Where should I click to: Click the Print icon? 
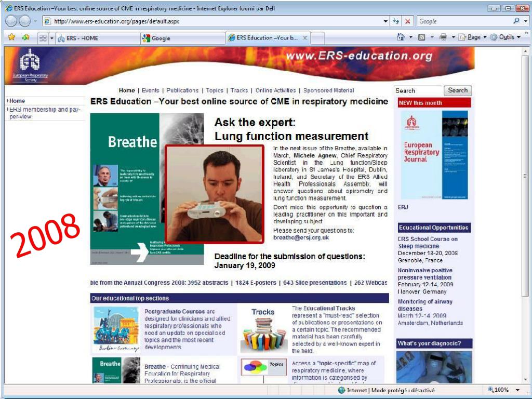pyautogui.click(x=443, y=37)
